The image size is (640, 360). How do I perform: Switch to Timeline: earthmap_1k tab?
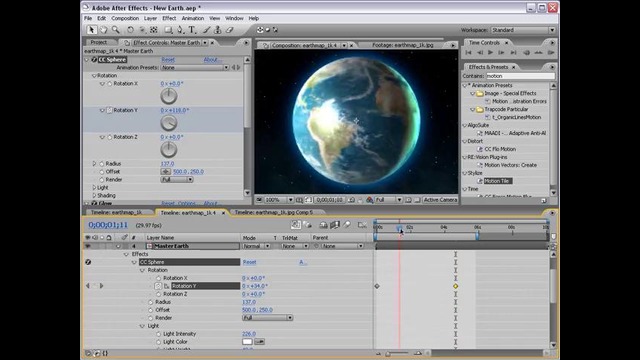(116, 213)
